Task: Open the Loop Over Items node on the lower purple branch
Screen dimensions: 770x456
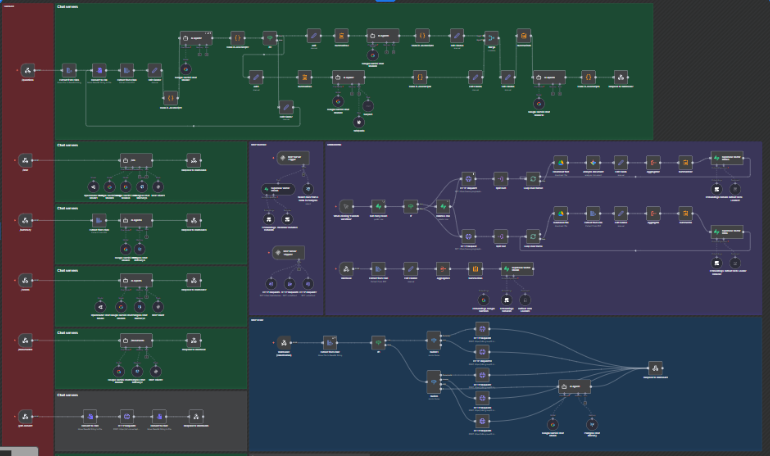Action: click(533, 236)
